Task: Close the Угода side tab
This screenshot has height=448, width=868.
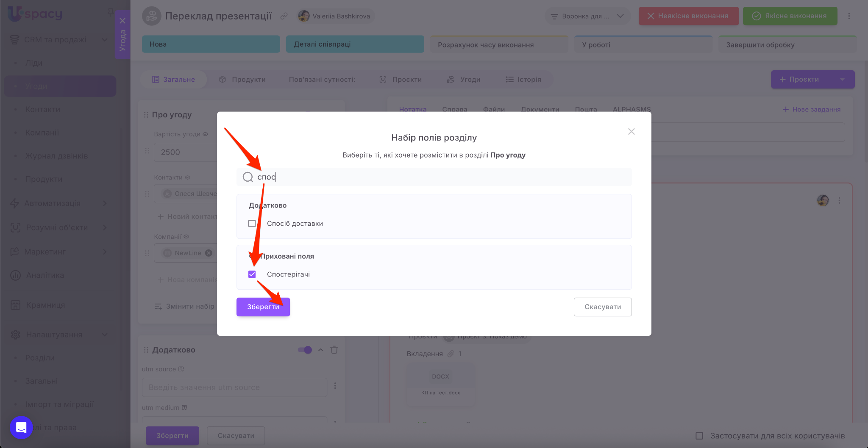Action: (122, 21)
